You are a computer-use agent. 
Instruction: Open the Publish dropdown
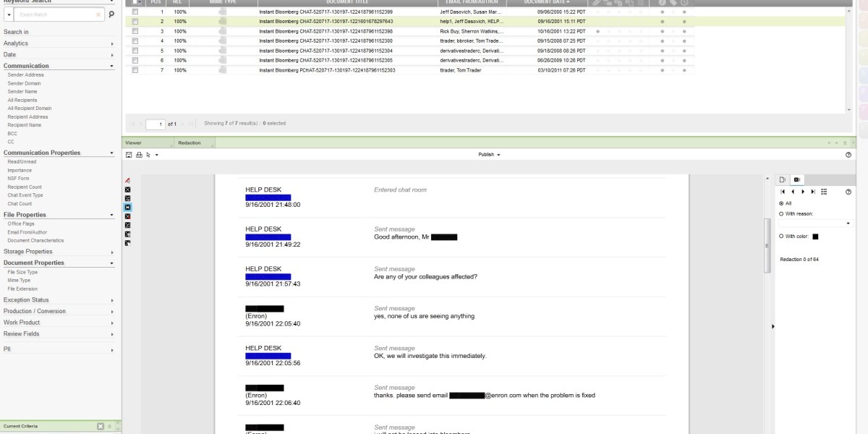click(489, 155)
